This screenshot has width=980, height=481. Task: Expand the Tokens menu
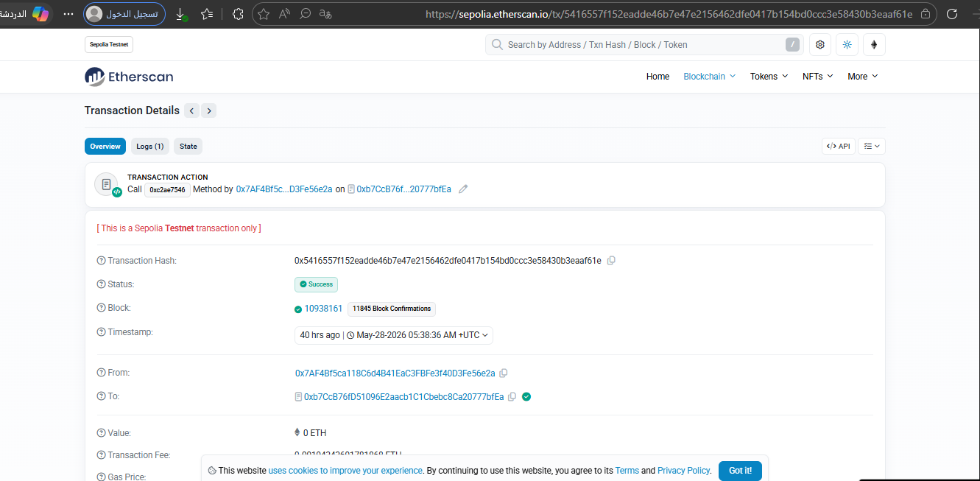769,77
